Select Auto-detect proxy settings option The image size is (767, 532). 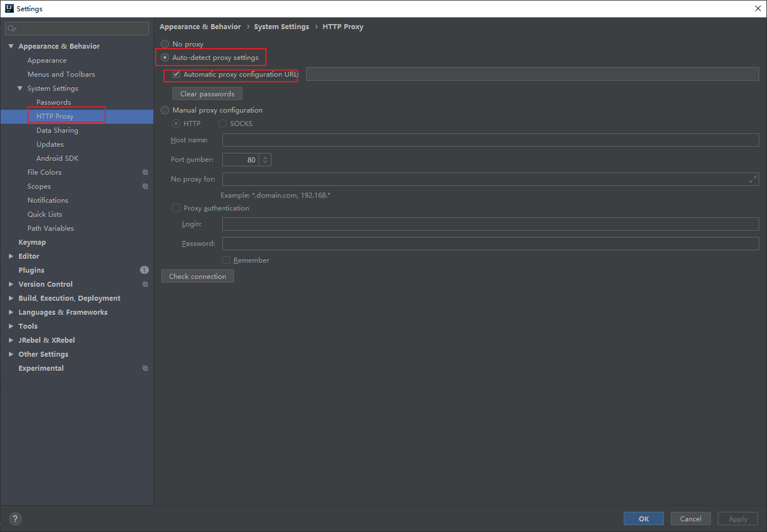coord(165,57)
